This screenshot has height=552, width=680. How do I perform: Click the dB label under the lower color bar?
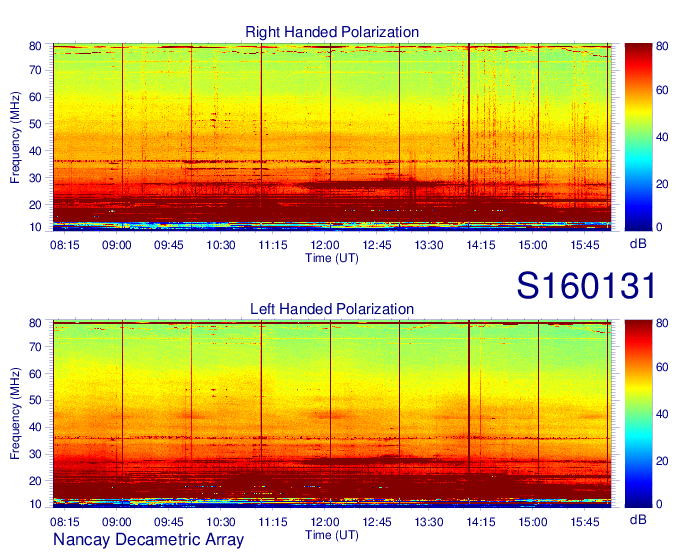(638, 519)
